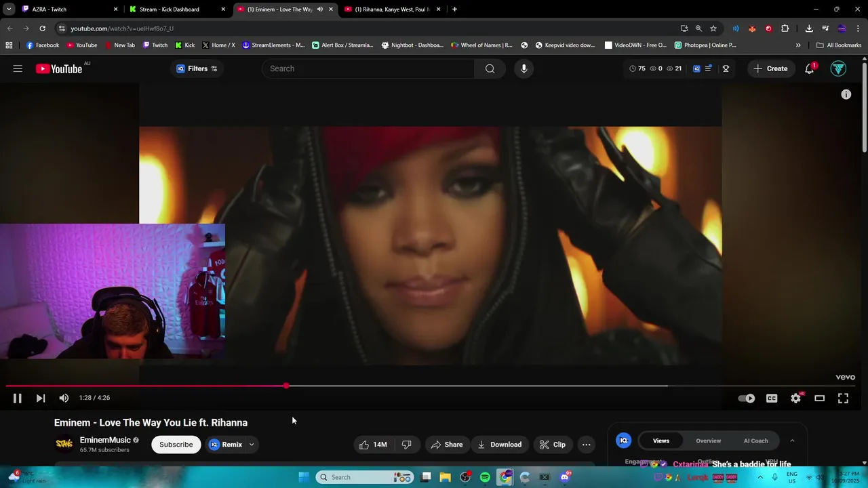
Task: Open Spotify from the taskbar
Action: (485, 477)
